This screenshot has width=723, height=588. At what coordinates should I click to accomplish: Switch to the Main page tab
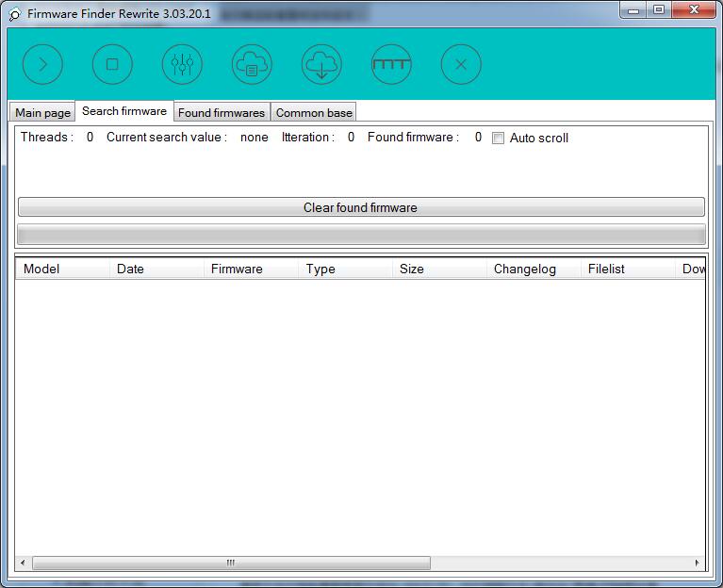point(42,113)
